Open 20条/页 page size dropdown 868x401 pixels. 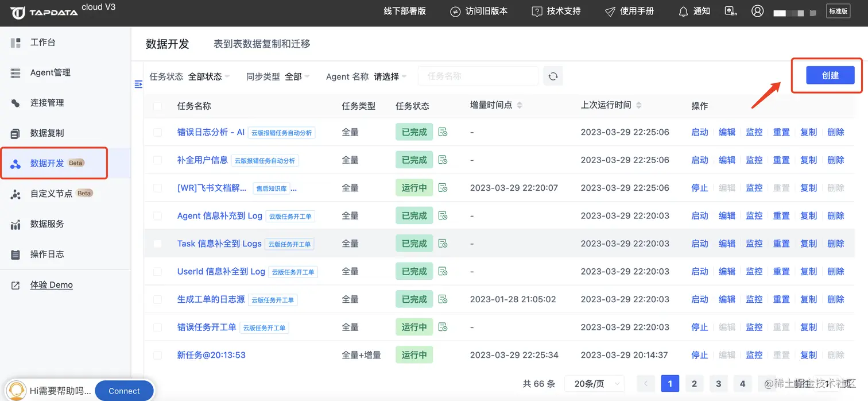click(x=595, y=384)
